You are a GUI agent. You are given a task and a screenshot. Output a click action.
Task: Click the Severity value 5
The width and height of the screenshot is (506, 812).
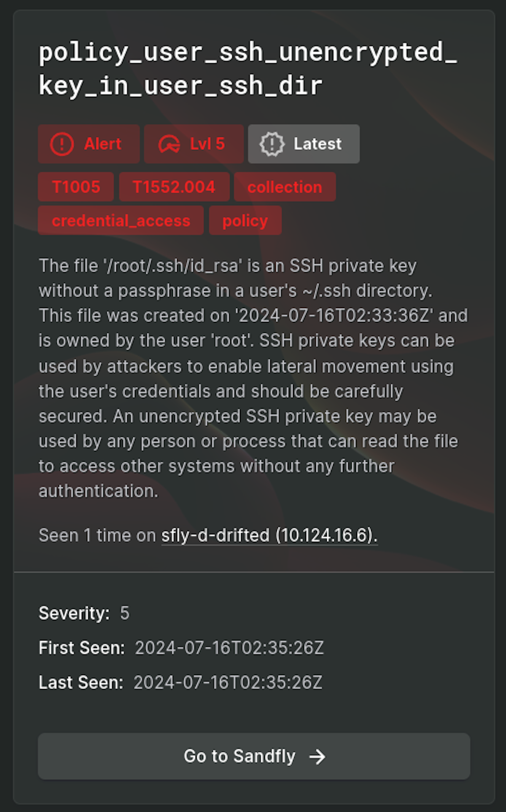[124, 613]
